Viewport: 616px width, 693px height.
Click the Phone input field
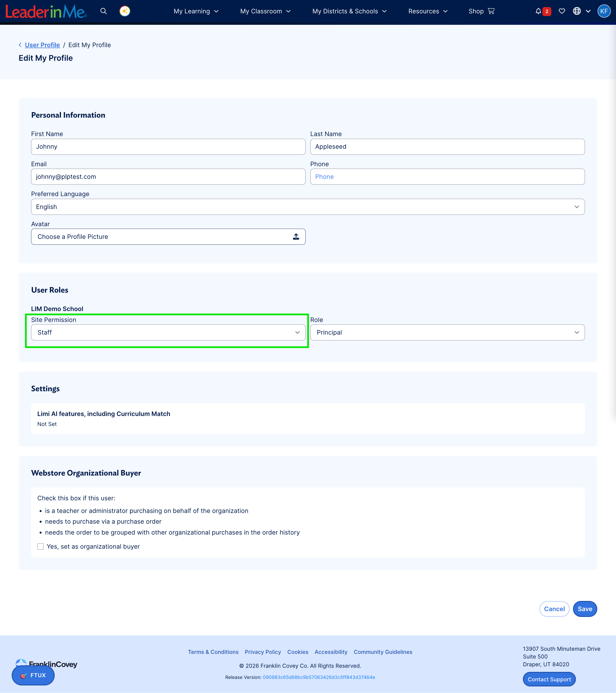coord(447,177)
